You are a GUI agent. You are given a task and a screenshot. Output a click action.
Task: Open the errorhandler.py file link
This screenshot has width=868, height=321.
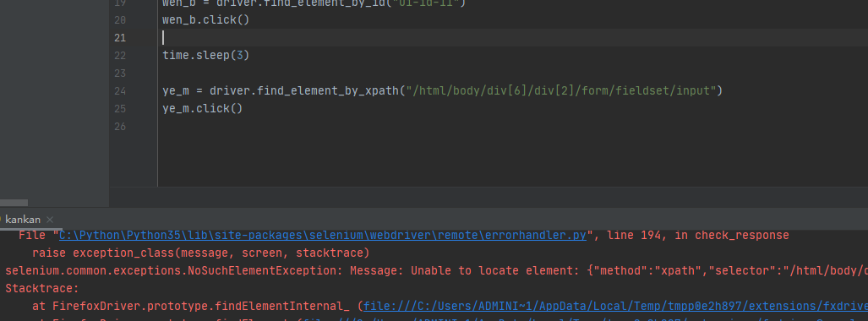pos(323,235)
